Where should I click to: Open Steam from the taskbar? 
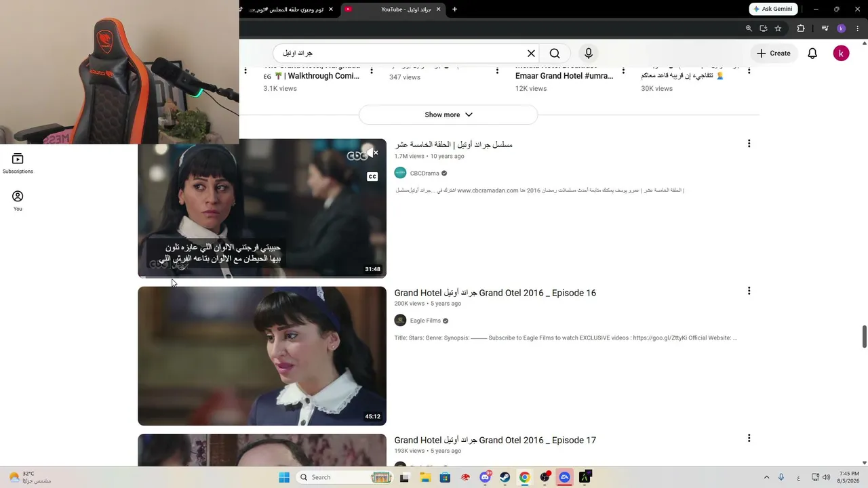(505, 477)
